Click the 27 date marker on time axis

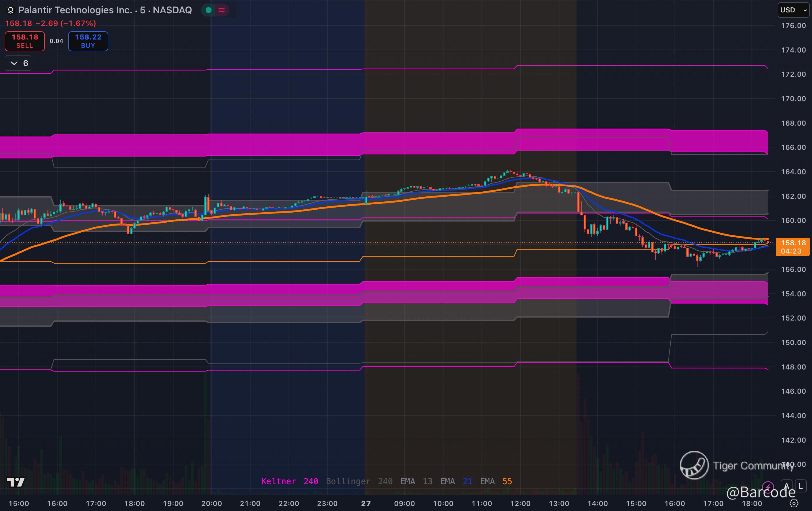366,504
